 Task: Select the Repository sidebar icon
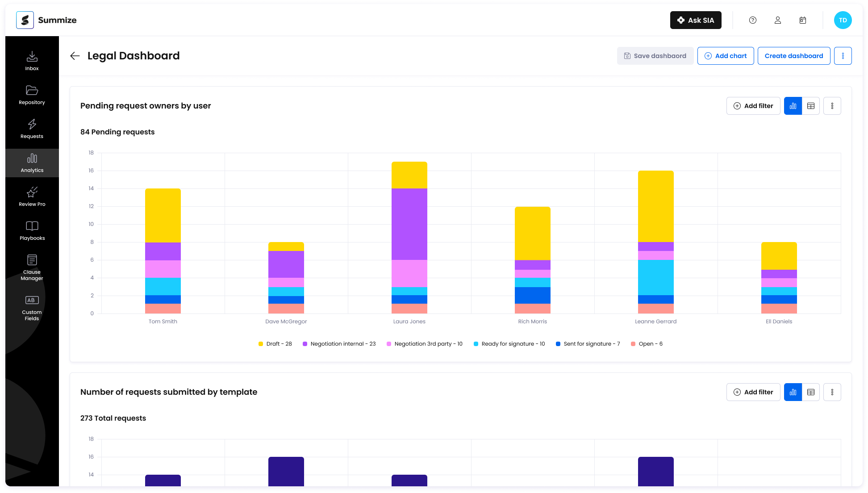click(32, 94)
